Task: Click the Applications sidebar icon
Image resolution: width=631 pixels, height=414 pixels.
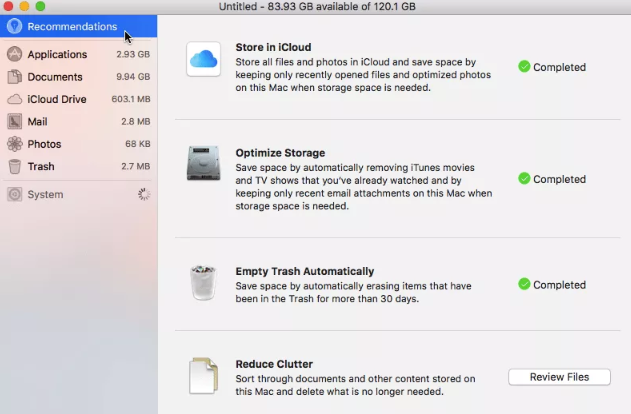Action: 14,54
